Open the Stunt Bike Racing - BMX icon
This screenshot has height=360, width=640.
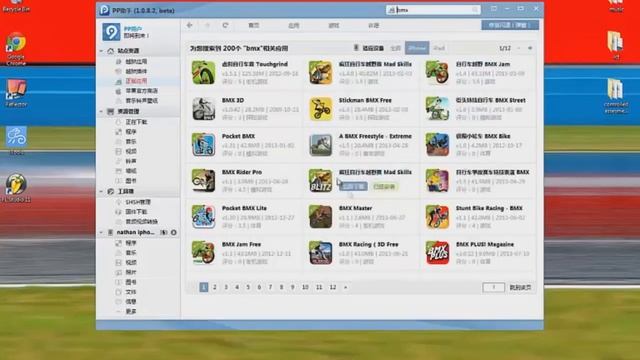pos(437,216)
